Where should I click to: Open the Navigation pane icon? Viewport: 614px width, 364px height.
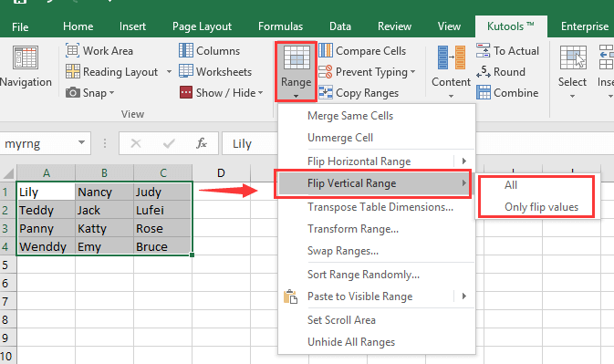26,57
